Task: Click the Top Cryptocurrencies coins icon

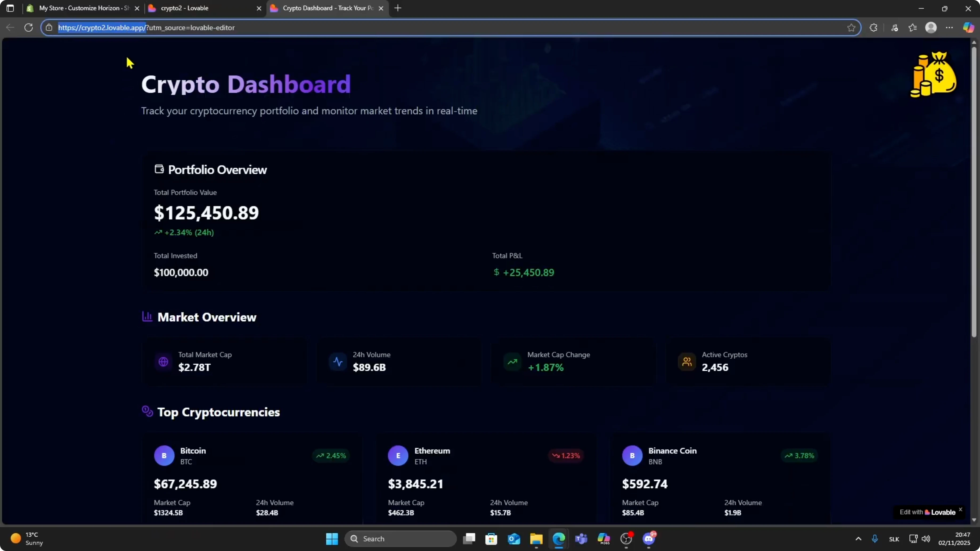Action: pyautogui.click(x=147, y=411)
